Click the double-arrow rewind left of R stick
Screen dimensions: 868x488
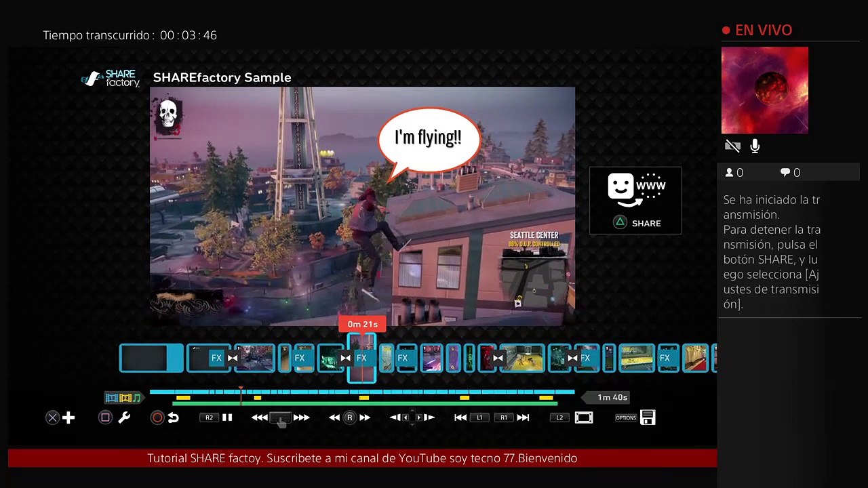tap(334, 418)
